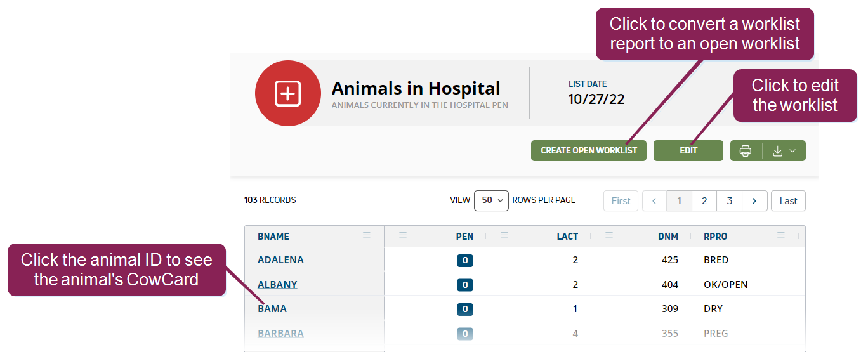Jump to page 2
Viewport: 868px width, 359px height.
704,201
